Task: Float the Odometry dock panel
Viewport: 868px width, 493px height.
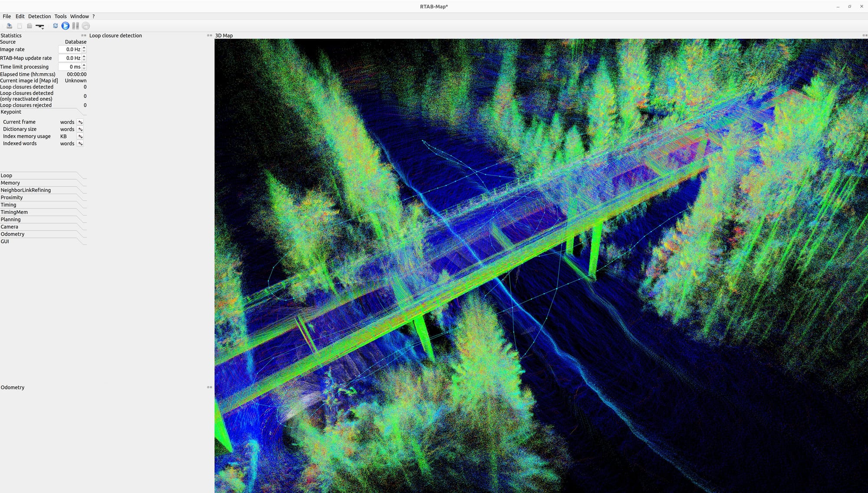Action: tap(208, 387)
